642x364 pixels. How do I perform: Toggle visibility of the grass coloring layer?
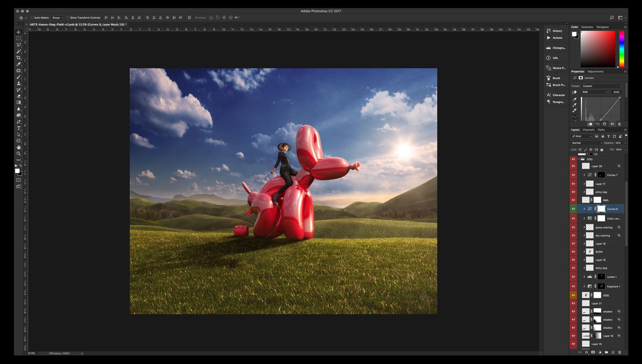(573, 227)
